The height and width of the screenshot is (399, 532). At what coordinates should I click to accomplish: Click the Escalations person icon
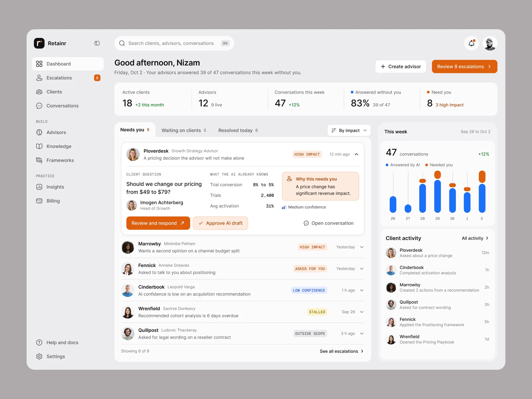point(39,78)
